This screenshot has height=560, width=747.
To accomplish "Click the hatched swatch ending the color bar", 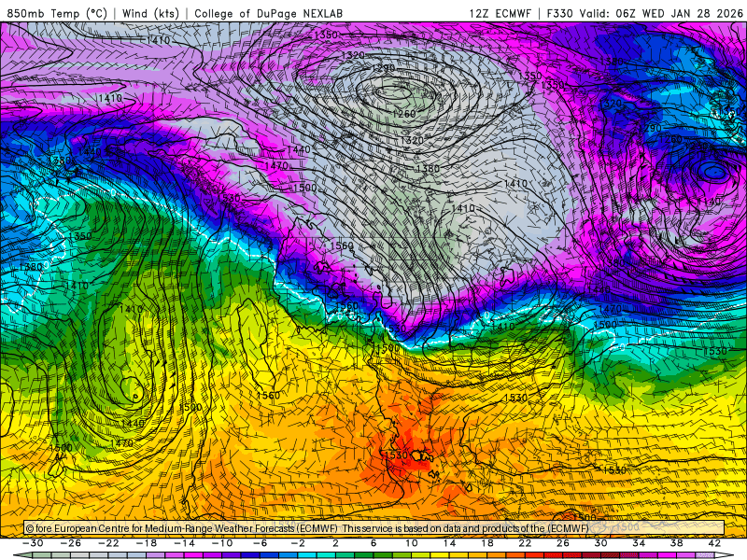I will pos(705,555).
